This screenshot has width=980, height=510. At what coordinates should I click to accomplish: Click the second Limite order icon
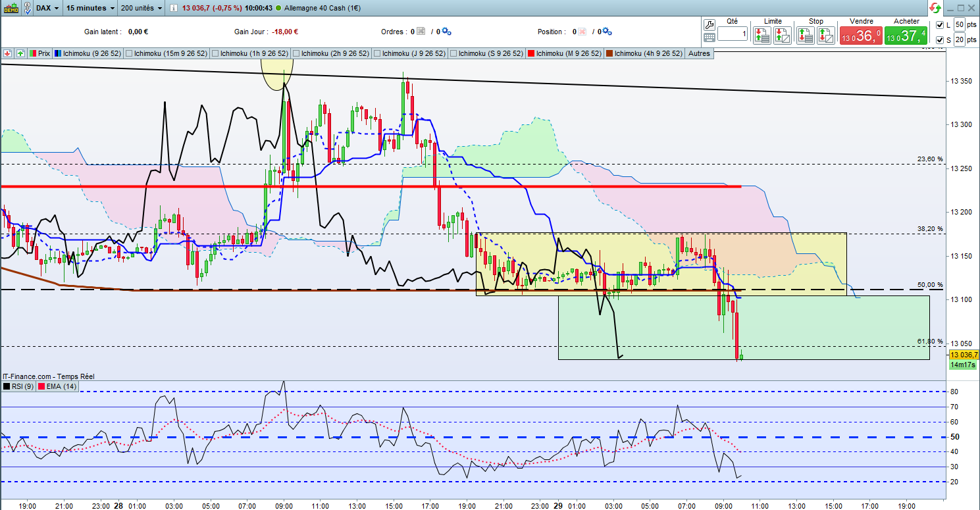point(783,36)
